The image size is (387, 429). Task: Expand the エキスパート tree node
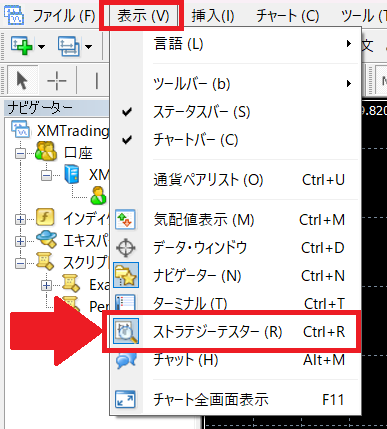pos(20,241)
